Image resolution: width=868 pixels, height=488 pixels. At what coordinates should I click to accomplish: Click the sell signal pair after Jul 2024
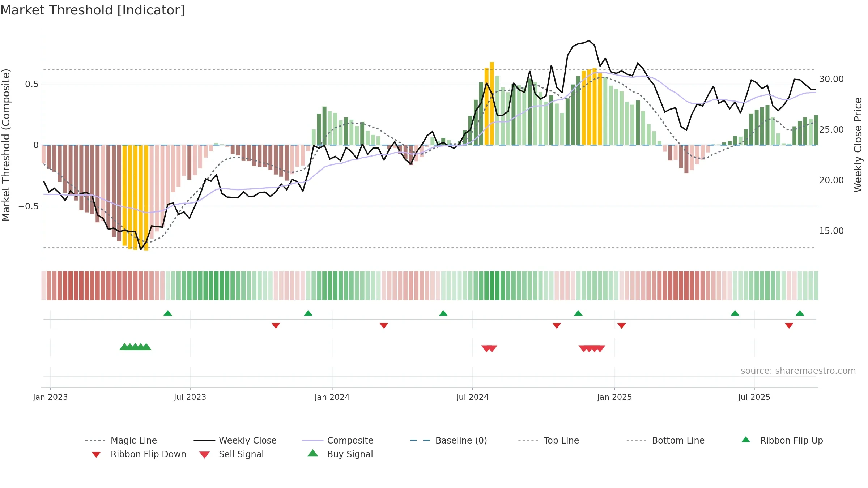pyautogui.click(x=489, y=348)
